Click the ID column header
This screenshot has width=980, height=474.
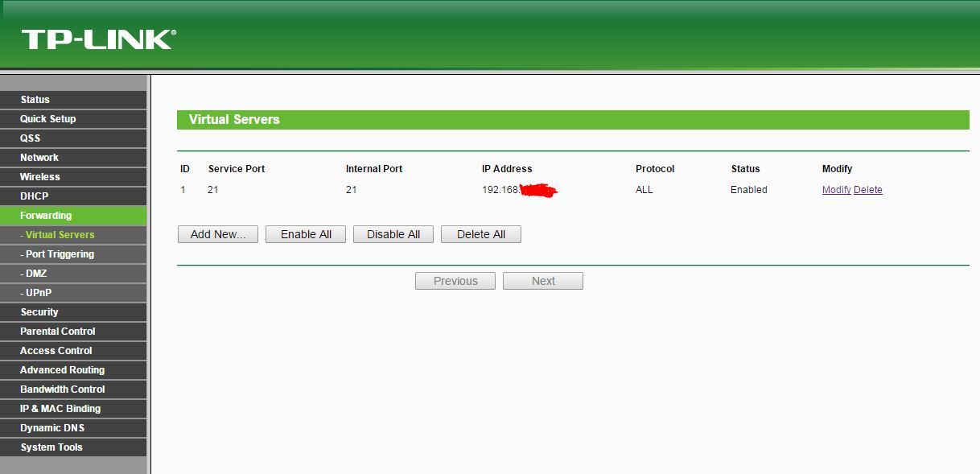pyautogui.click(x=185, y=169)
